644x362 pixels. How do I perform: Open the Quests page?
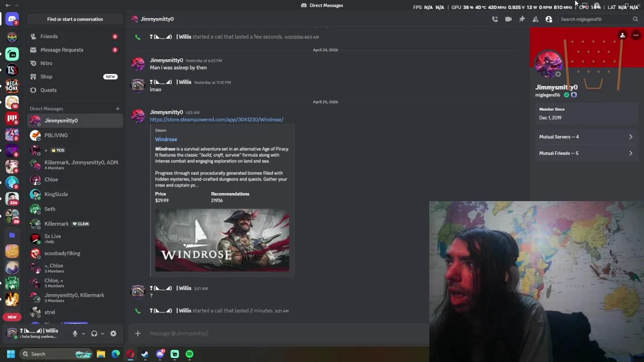[75, 90]
